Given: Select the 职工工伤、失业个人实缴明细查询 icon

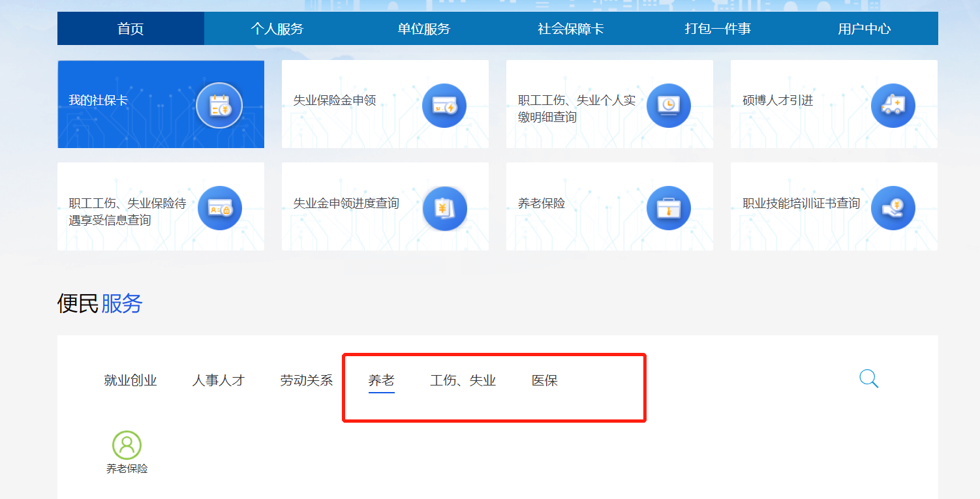Looking at the screenshot, I should tap(669, 104).
